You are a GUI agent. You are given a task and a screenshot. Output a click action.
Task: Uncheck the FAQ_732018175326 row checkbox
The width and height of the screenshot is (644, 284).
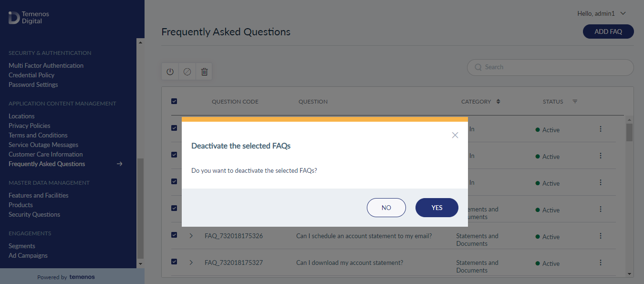[174, 235]
